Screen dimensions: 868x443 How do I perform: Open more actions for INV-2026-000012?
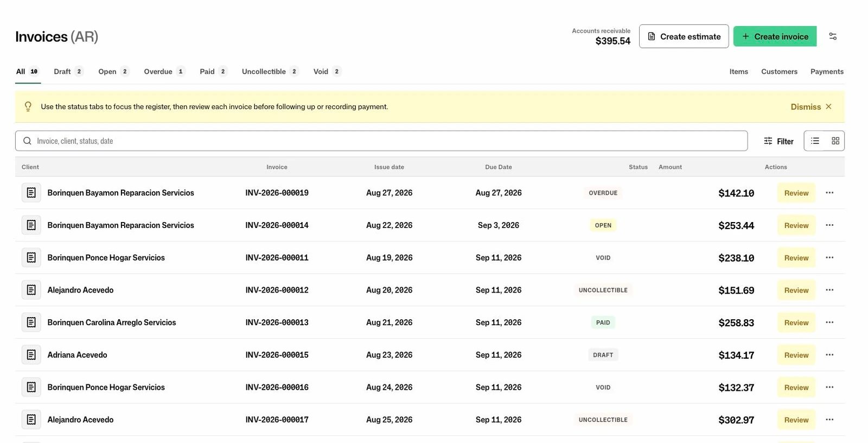pos(829,290)
